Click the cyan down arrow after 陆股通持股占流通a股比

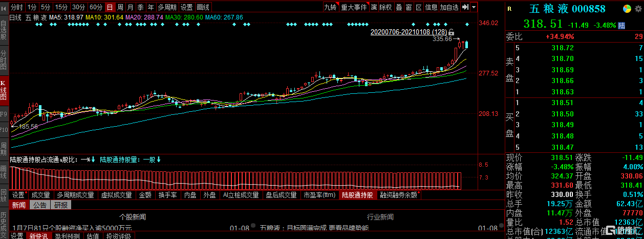tap(93, 160)
